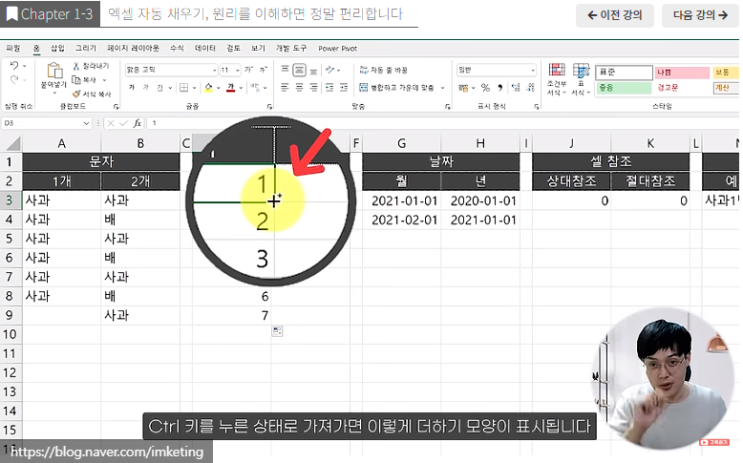Toggle bold formatting
Image resolution: width=743 pixels, height=463 pixels.
132,88
